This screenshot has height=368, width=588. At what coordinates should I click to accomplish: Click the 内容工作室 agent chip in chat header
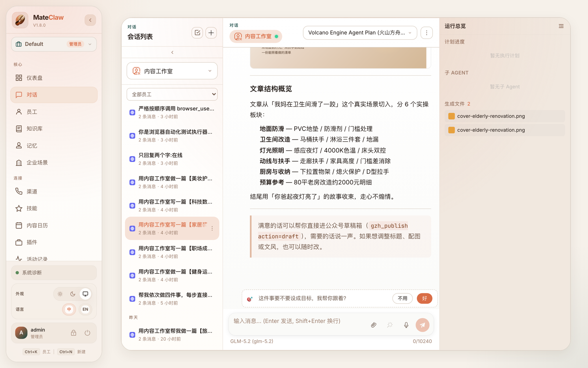tap(256, 36)
